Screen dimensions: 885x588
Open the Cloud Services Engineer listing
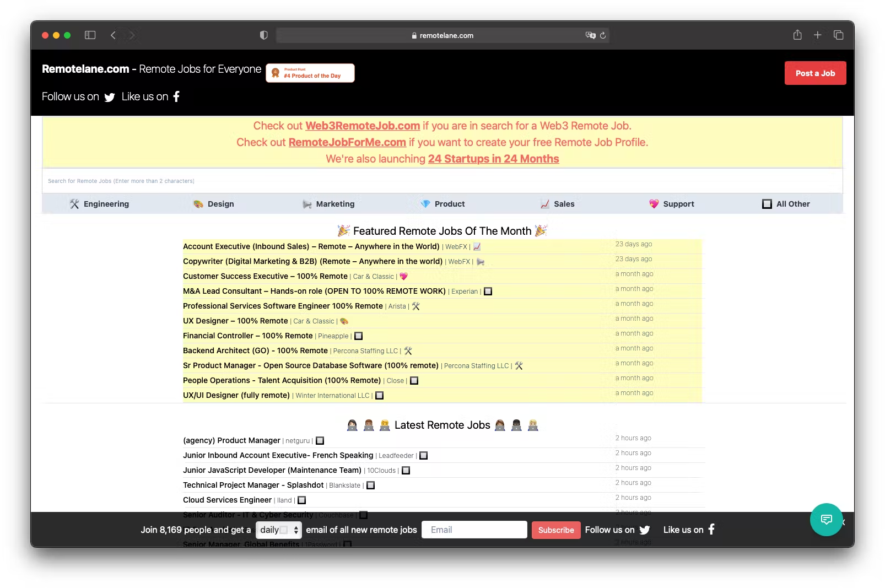coord(228,500)
